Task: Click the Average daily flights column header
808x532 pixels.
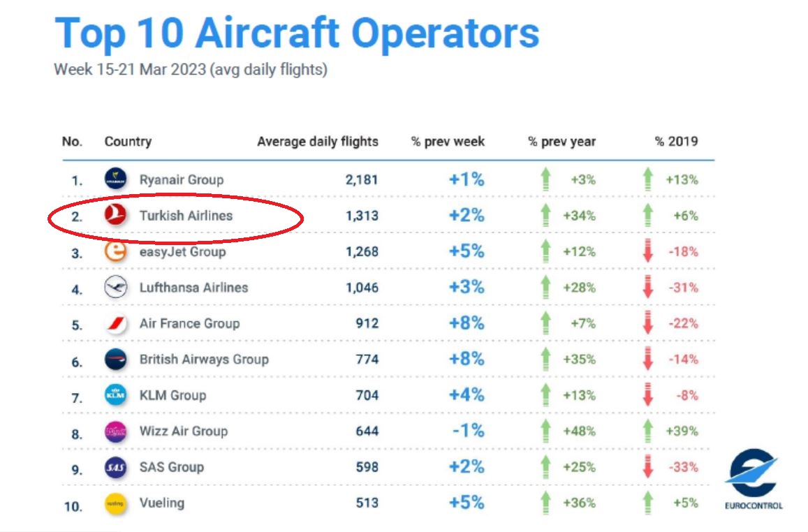Action: (317, 142)
